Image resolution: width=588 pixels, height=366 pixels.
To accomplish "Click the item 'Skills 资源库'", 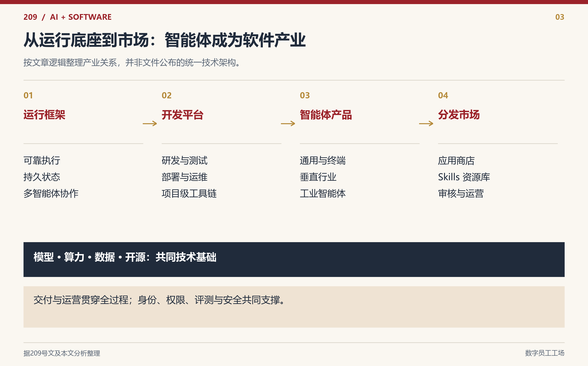I will pos(464,177).
